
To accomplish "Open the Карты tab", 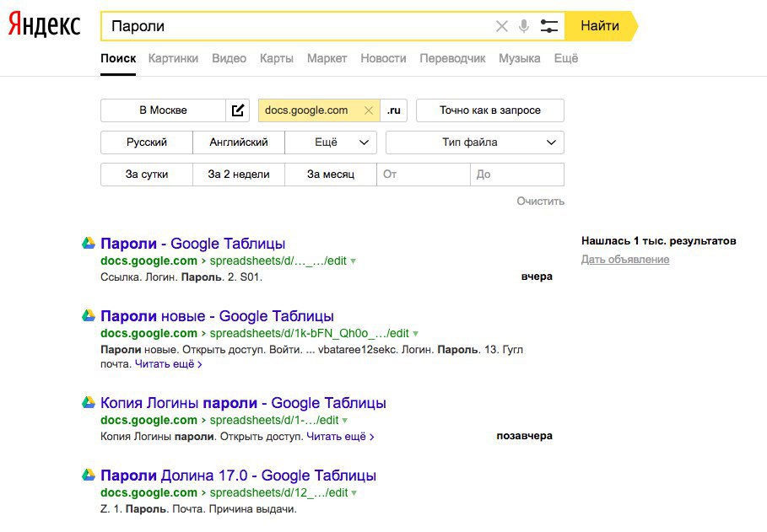I will pyautogui.click(x=277, y=59).
